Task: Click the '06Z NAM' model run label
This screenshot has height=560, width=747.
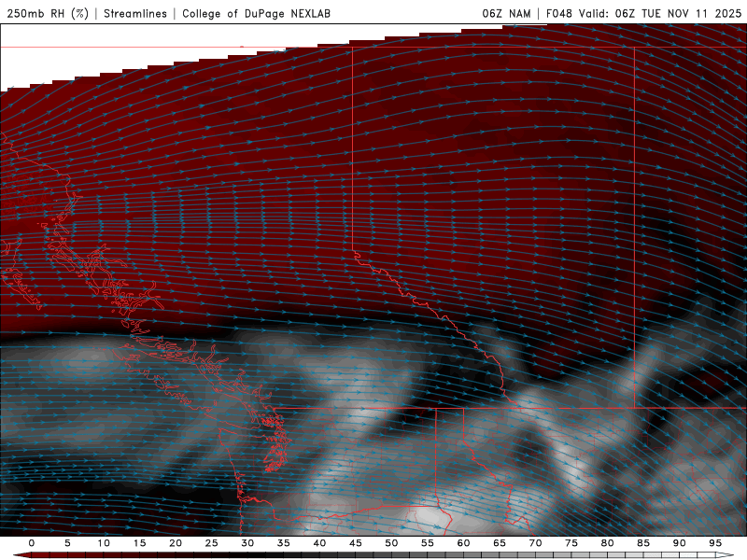Action: pos(506,13)
